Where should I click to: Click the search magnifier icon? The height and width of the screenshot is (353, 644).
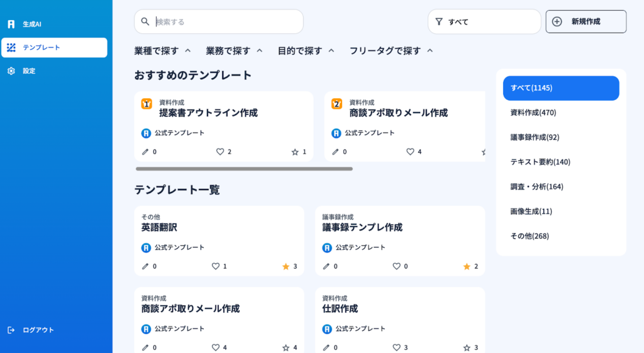pyautogui.click(x=145, y=21)
